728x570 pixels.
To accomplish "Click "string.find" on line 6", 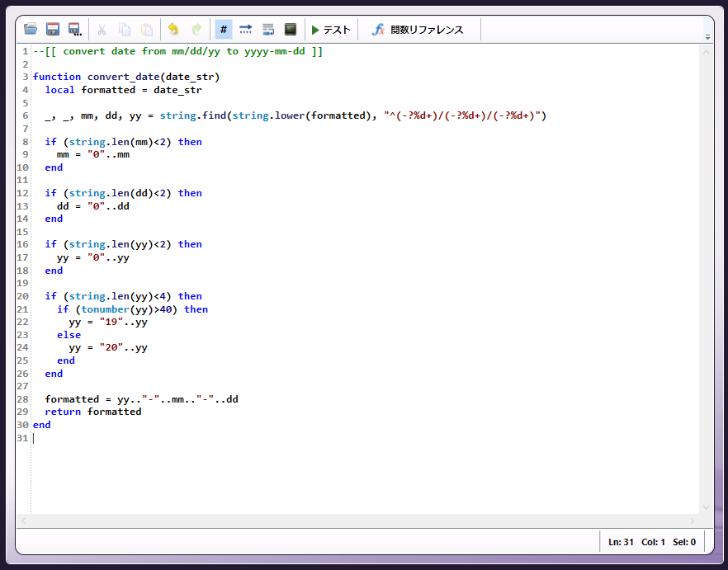I will click(193, 115).
